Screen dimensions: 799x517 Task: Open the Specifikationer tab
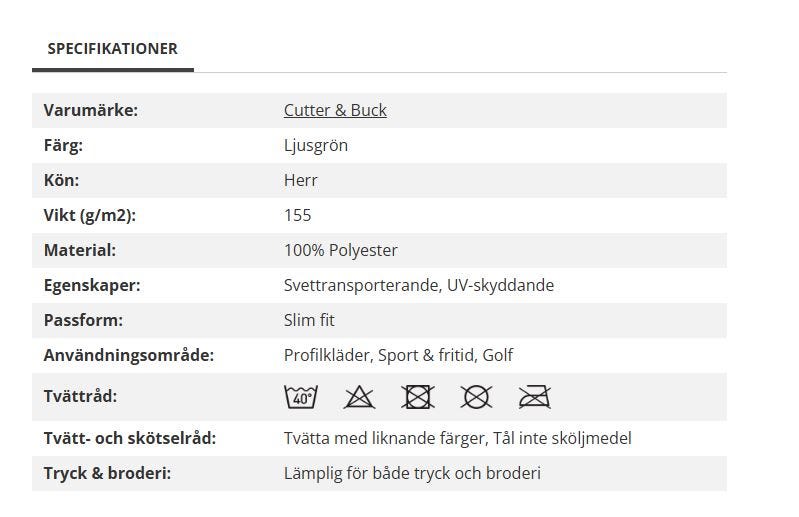[112, 48]
